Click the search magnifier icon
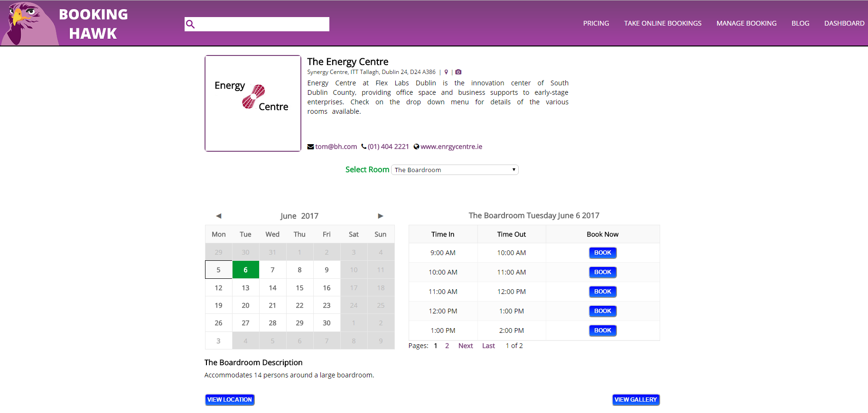 [190, 24]
